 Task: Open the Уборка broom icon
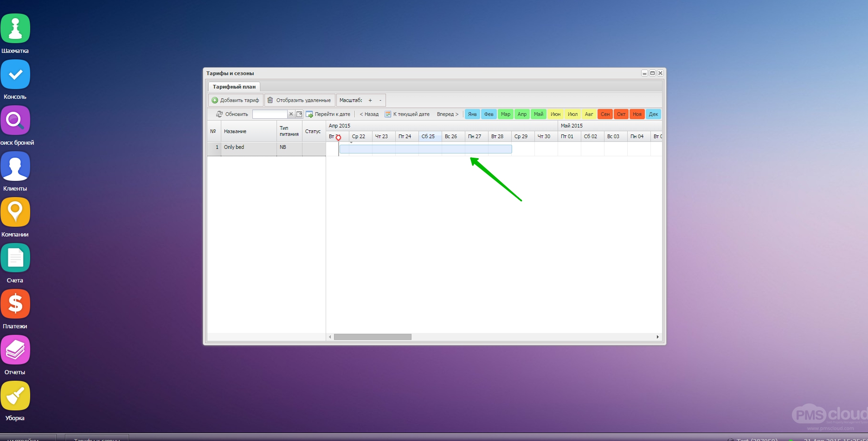click(15, 396)
